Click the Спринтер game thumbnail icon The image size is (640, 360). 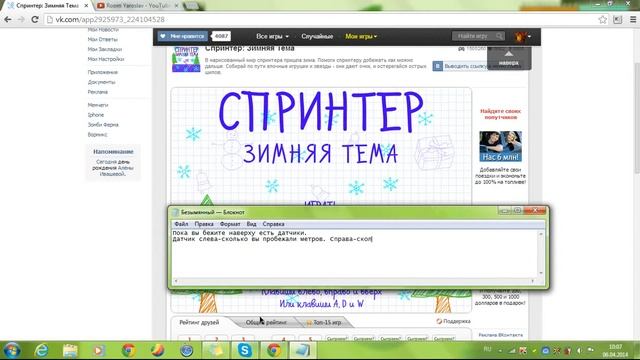tap(186, 59)
